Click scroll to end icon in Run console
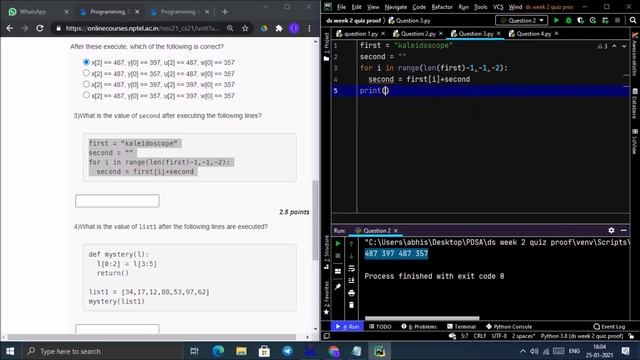Screen dimensions: 640x360 pos(351,280)
